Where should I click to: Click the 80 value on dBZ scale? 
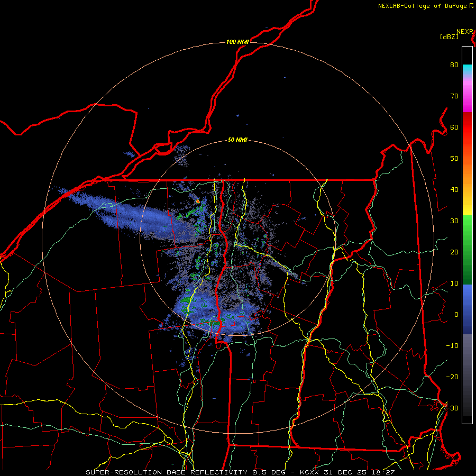(x=454, y=65)
